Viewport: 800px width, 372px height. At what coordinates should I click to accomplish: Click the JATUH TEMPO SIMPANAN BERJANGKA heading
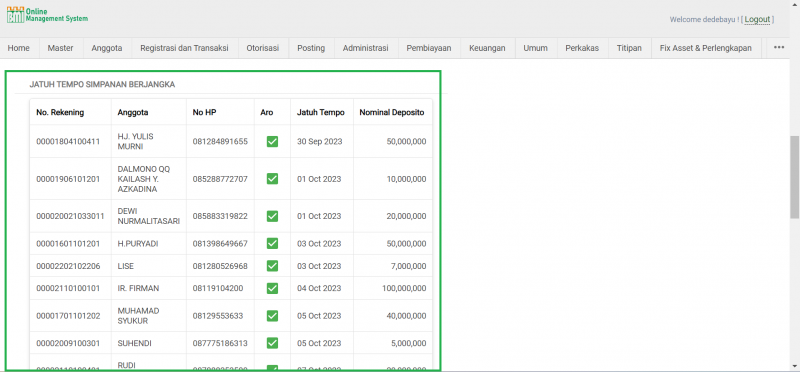point(102,85)
